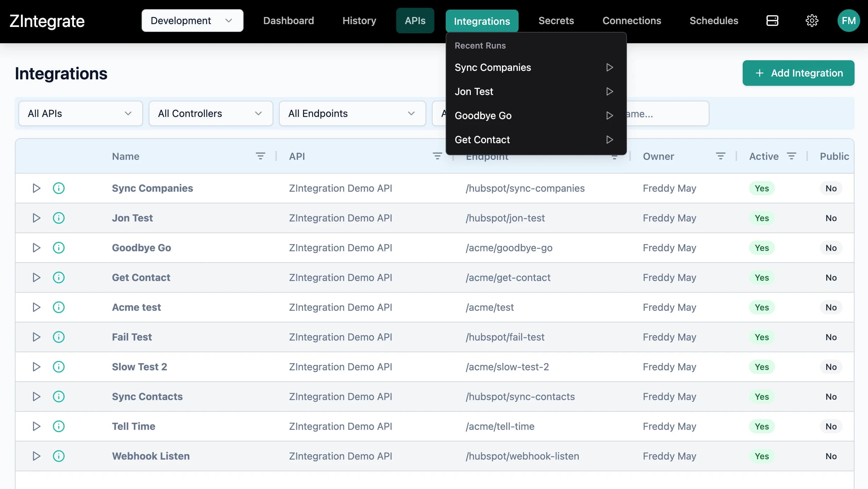Open info details for Fail Test
This screenshot has width=868, height=489.
pyautogui.click(x=58, y=337)
